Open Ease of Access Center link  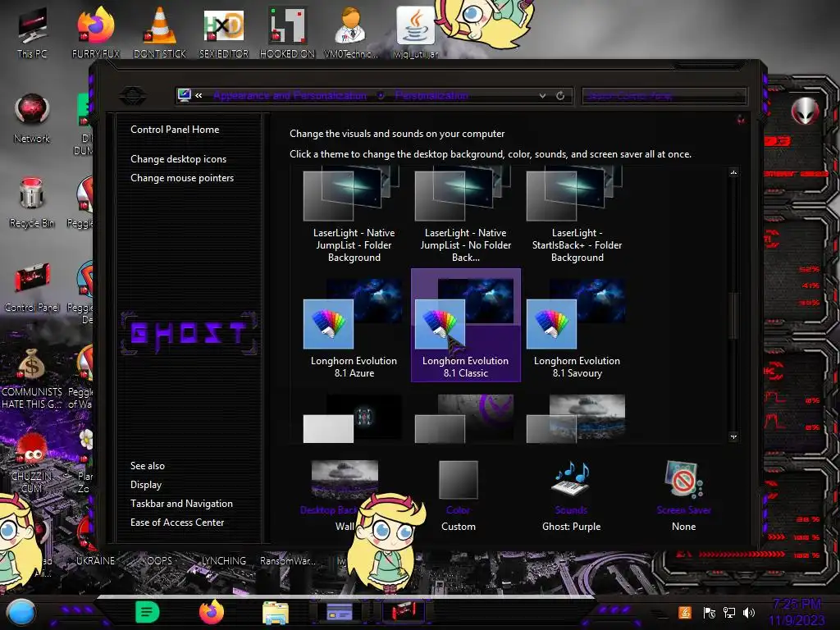click(177, 523)
